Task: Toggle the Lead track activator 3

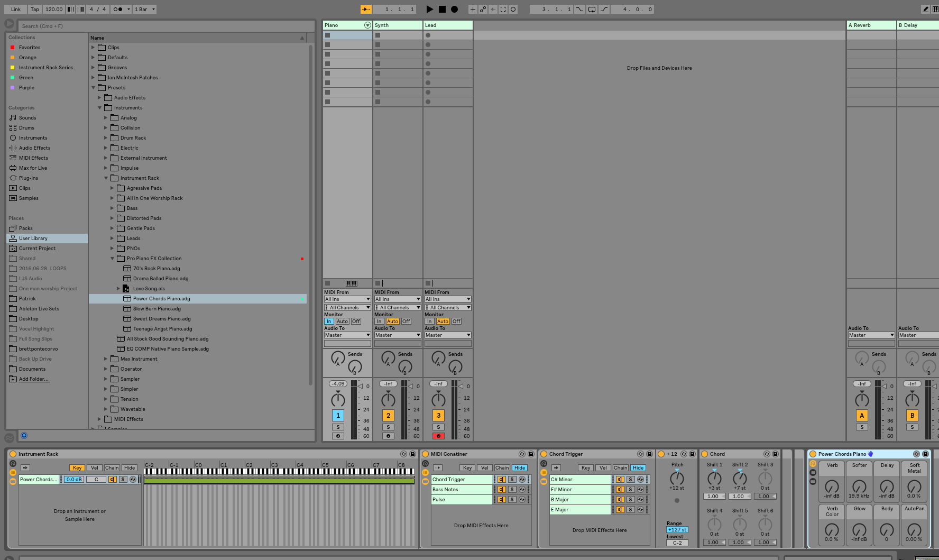Action: pos(438,416)
